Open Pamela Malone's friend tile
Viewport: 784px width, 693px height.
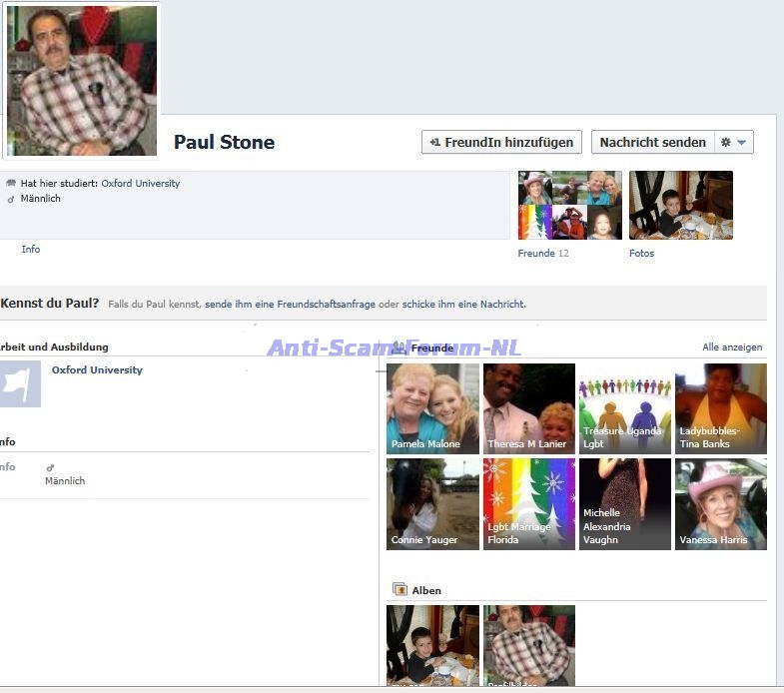[x=432, y=408]
